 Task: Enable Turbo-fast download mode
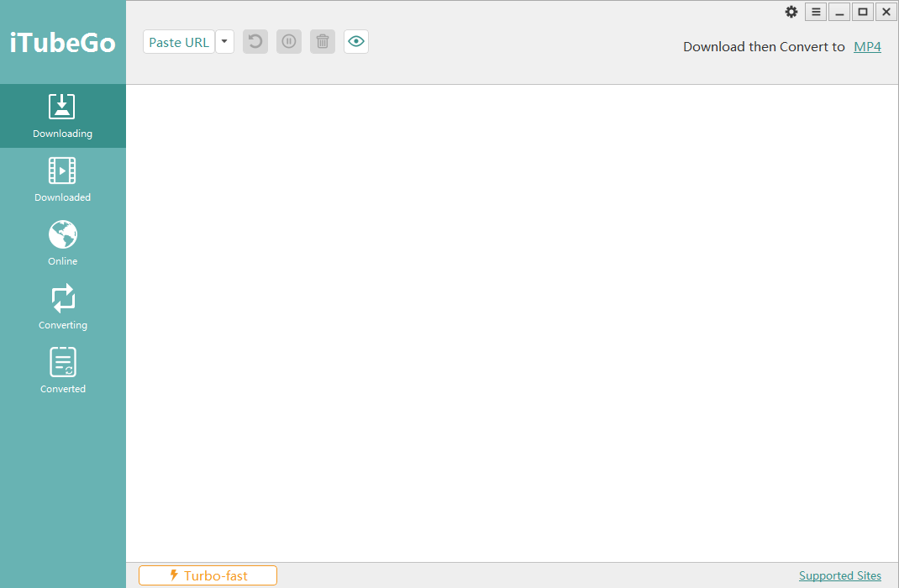coord(207,575)
